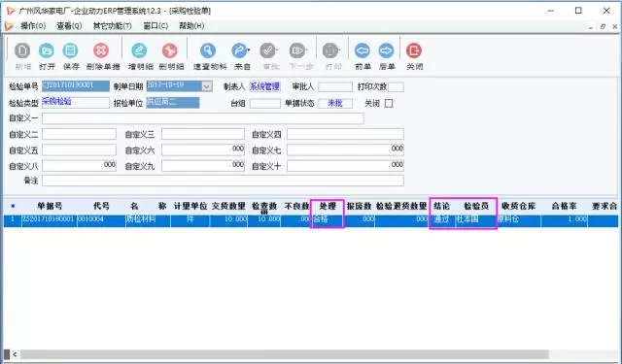Click the red 删除单据 delete icon

(101, 50)
